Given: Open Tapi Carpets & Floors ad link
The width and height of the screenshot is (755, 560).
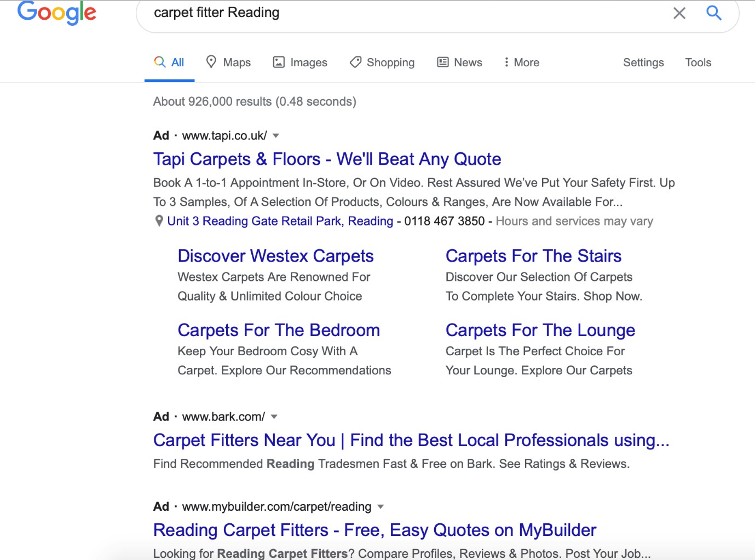Looking at the screenshot, I should 327,159.
